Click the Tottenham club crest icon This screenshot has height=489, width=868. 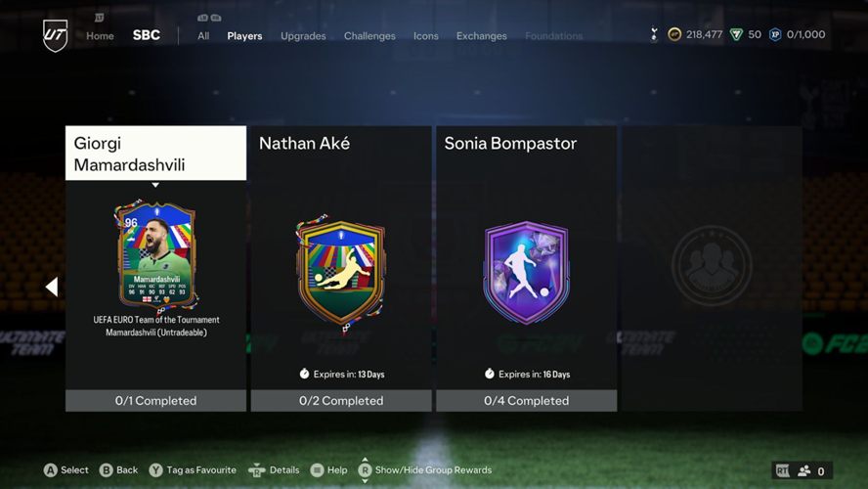(x=654, y=34)
